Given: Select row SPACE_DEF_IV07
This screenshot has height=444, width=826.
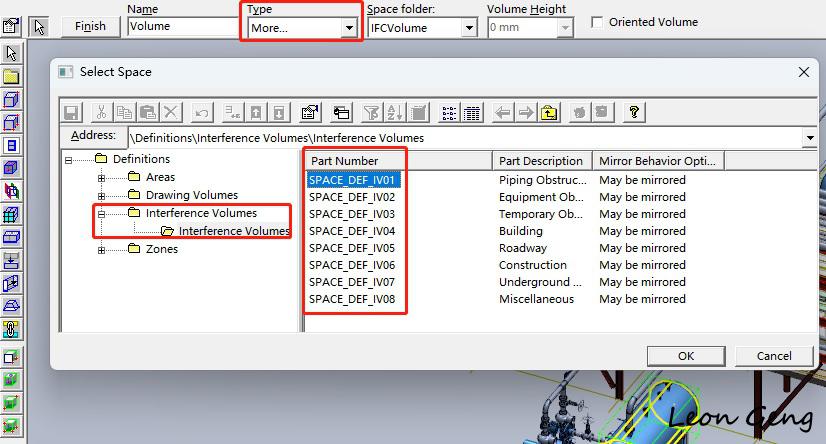Looking at the screenshot, I should tap(352, 282).
